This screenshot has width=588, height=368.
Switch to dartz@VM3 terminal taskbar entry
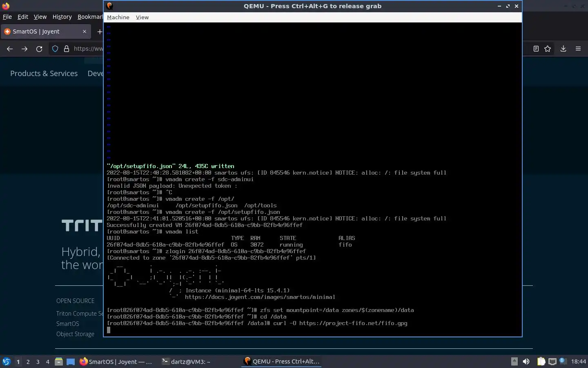click(x=186, y=361)
